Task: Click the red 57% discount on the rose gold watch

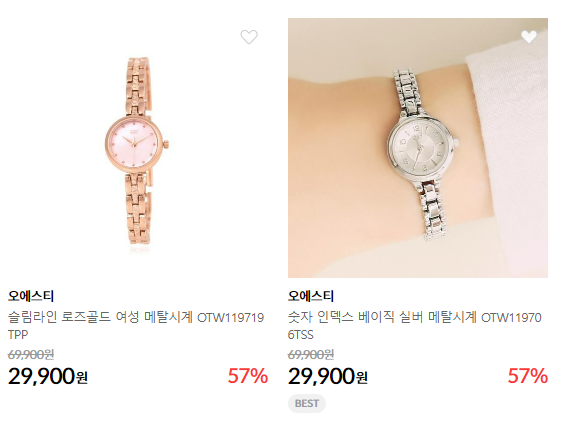Action: 248,376
